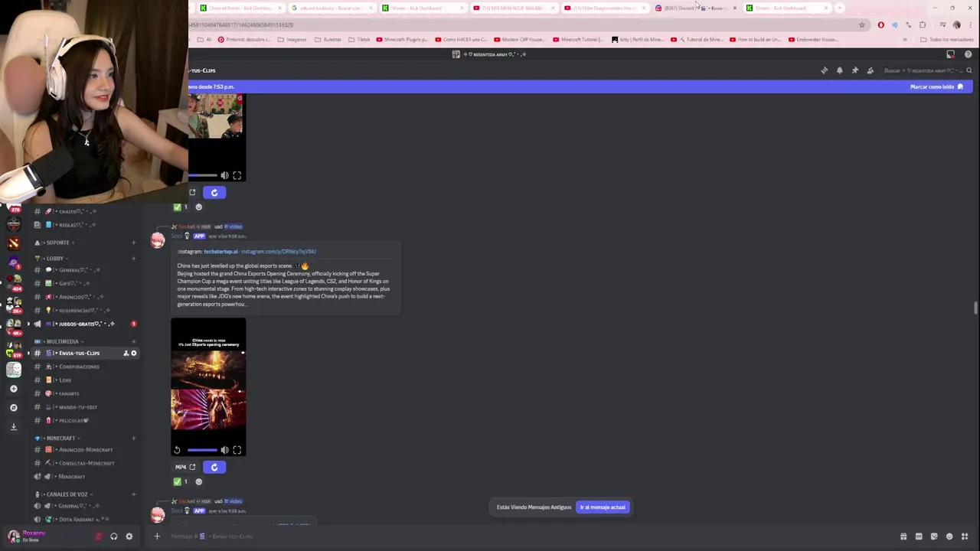Click the refresh button below upper video
This screenshot has width=980, height=551.
pos(214,192)
